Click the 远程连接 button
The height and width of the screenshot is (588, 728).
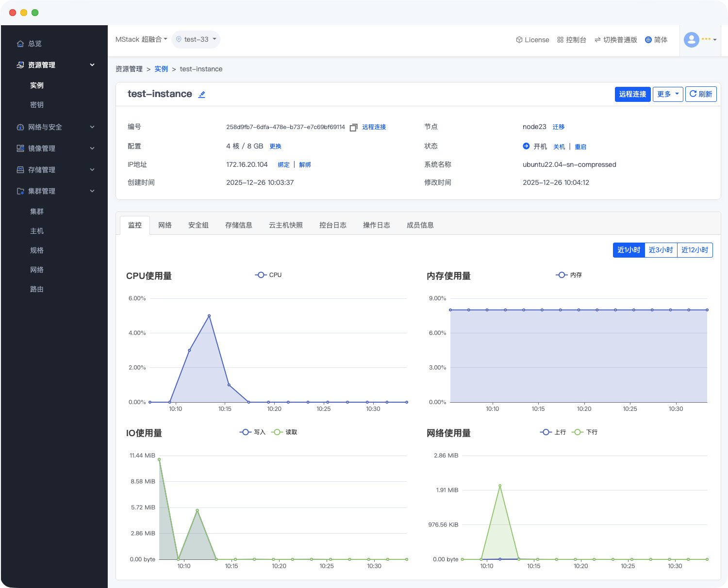[x=632, y=94]
